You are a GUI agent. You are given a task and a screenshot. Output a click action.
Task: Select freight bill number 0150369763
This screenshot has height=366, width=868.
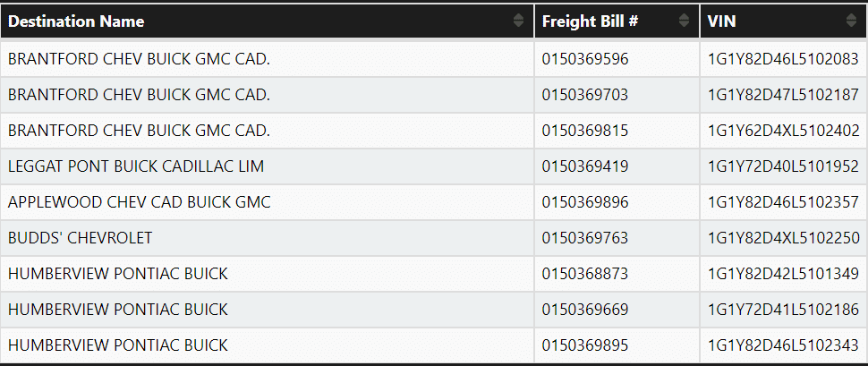coord(585,238)
